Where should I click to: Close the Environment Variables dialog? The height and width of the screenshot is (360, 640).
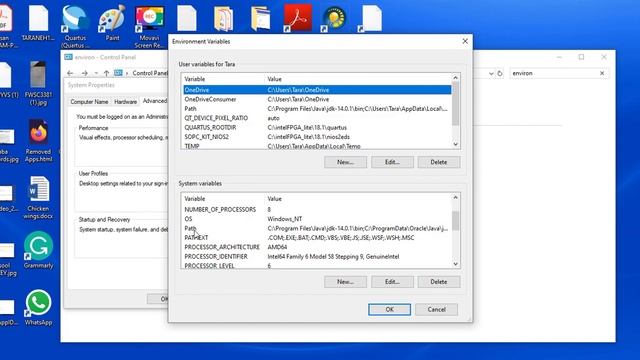coord(465,41)
